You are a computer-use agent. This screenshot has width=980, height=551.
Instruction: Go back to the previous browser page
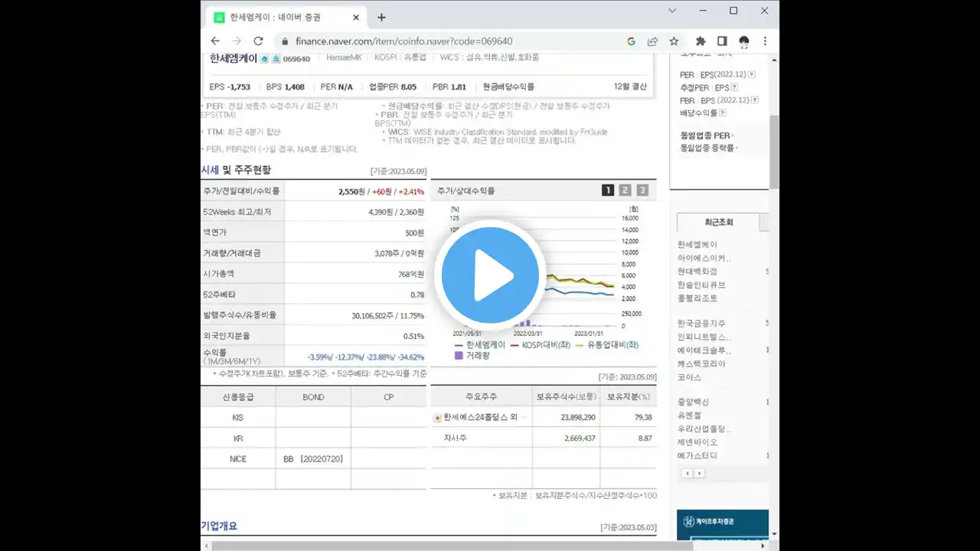pyautogui.click(x=215, y=41)
